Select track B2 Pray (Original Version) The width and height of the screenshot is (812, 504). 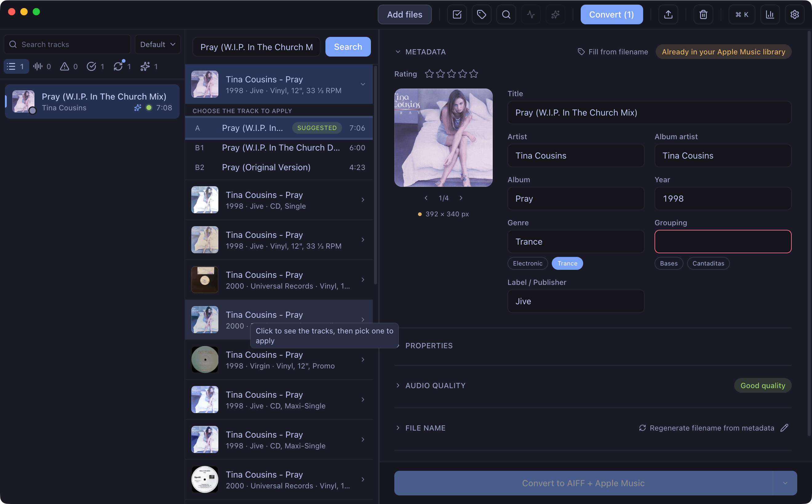coord(279,167)
